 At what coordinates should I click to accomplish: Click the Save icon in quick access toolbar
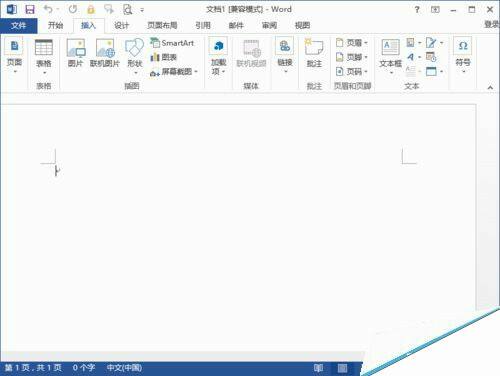click(30, 9)
